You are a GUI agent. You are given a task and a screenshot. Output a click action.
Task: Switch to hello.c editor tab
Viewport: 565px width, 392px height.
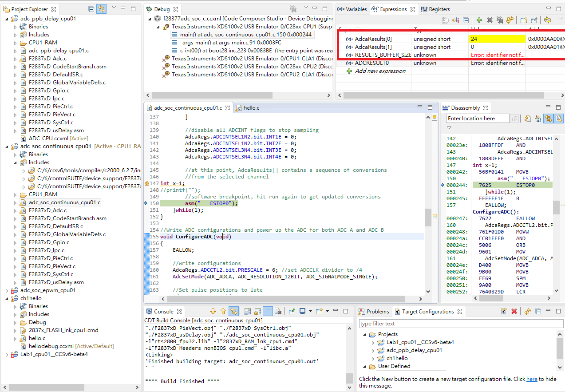[251, 107]
